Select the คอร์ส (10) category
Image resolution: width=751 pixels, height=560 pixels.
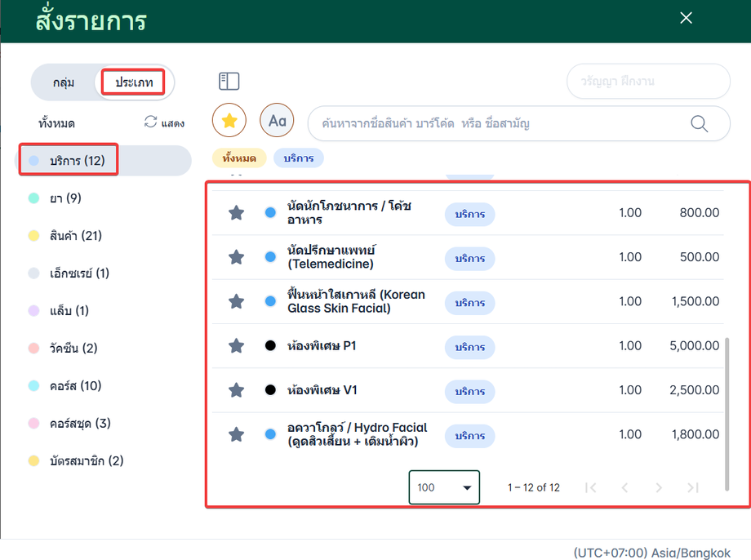(76, 385)
